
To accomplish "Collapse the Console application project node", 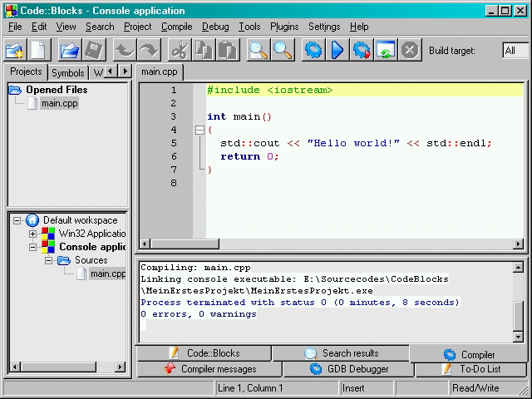I will (32, 248).
